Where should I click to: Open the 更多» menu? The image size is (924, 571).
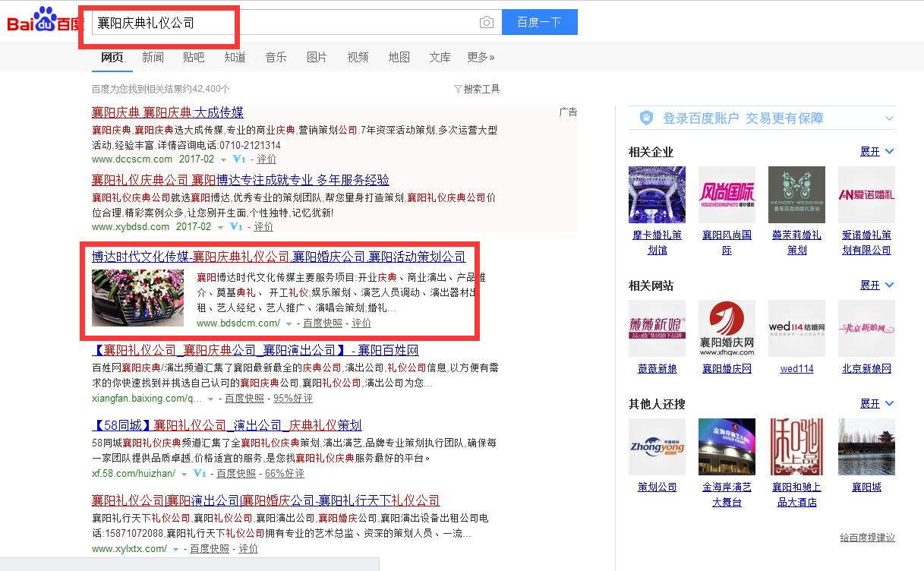click(481, 57)
